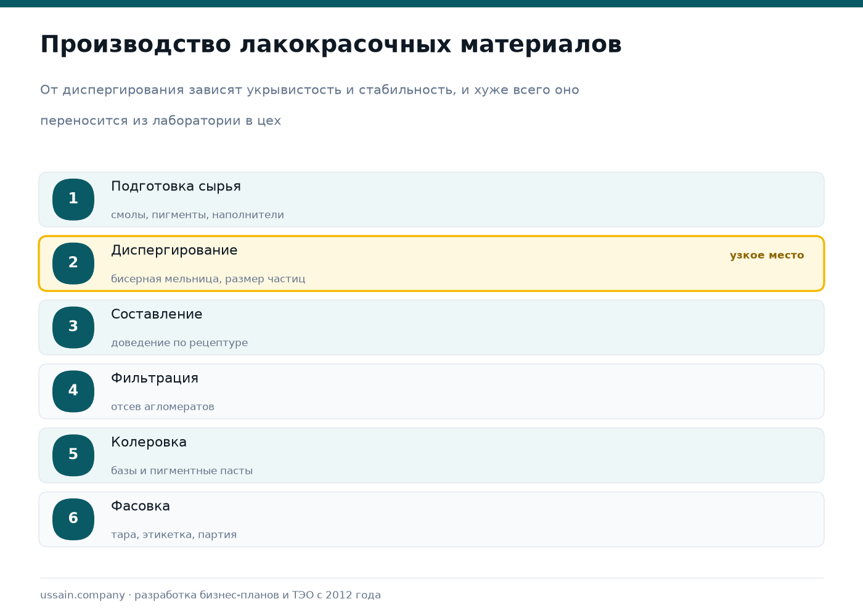Click the step title "Фильтрация"
Viewport: 863px width, 616px height.
coord(155,378)
